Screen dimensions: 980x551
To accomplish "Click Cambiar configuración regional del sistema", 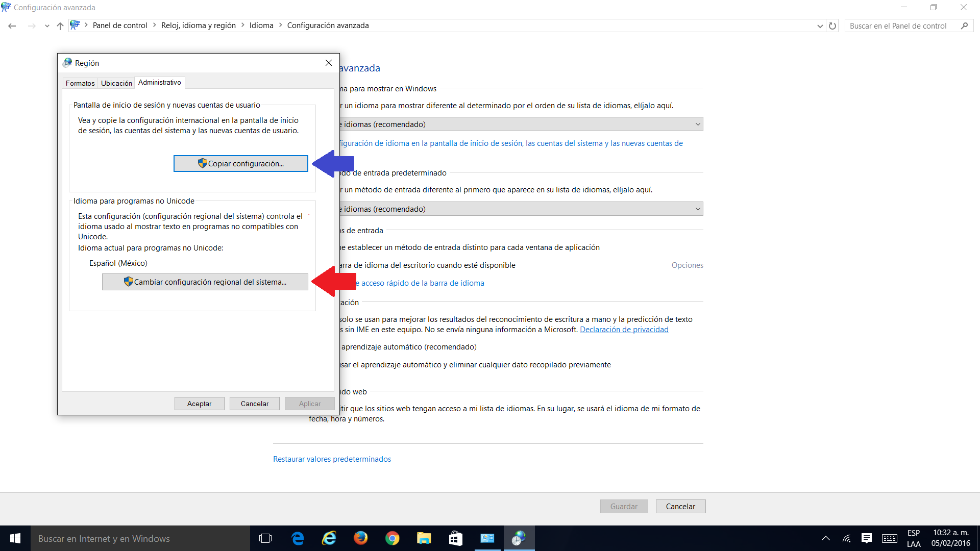I will tap(205, 282).
